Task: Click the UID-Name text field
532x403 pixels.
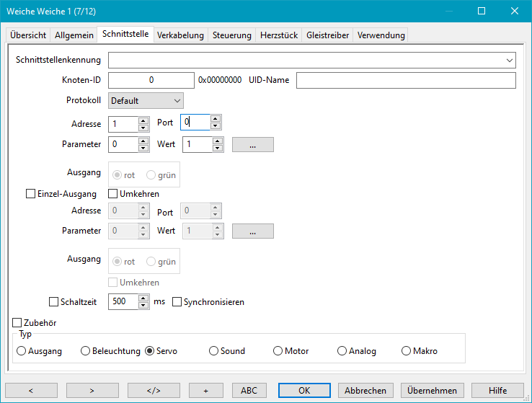Action: [x=406, y=80]
